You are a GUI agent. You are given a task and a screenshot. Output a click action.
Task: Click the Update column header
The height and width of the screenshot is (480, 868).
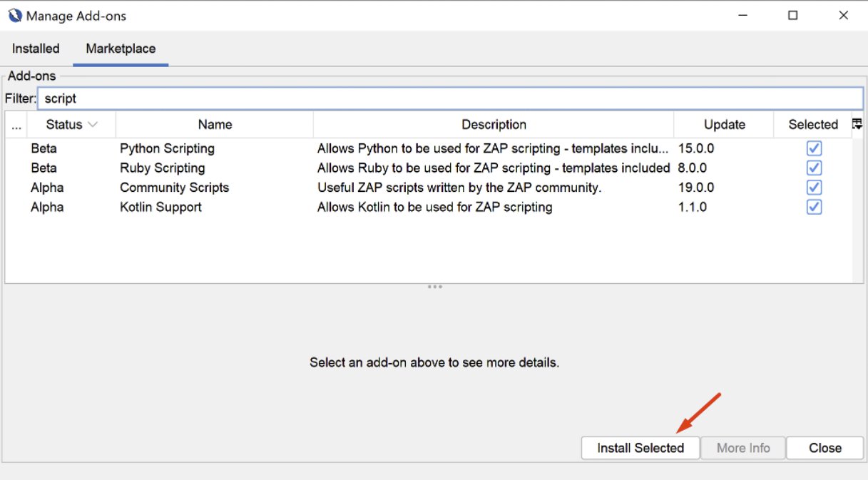pos(723,123)
